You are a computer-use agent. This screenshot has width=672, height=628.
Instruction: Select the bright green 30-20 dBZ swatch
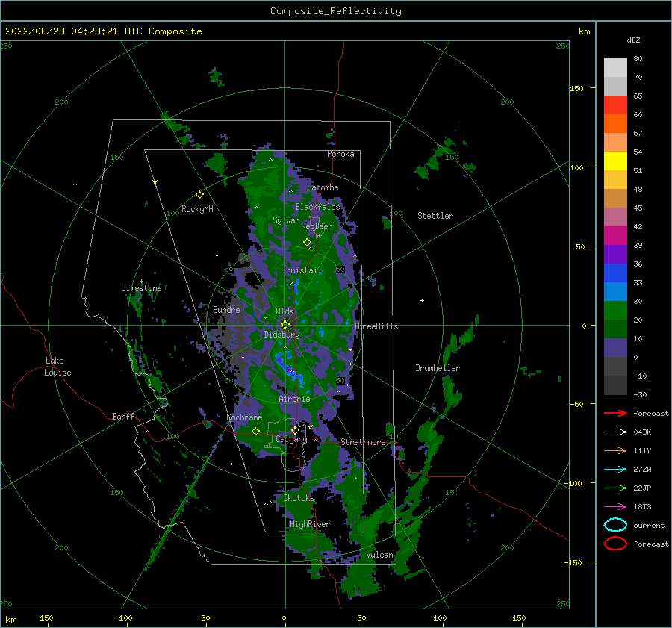[615, 311]
